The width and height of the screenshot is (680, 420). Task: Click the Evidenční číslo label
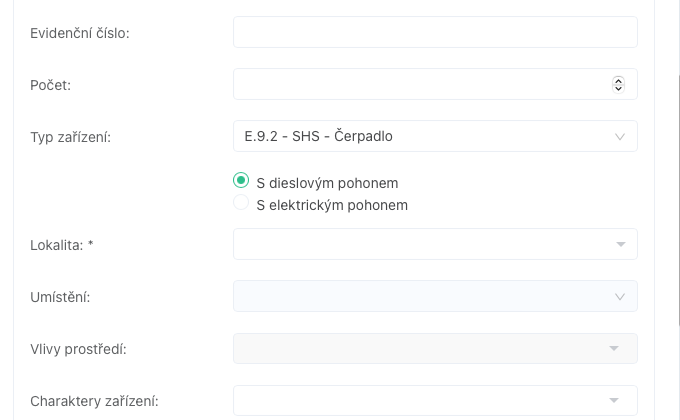pos(80,33)
